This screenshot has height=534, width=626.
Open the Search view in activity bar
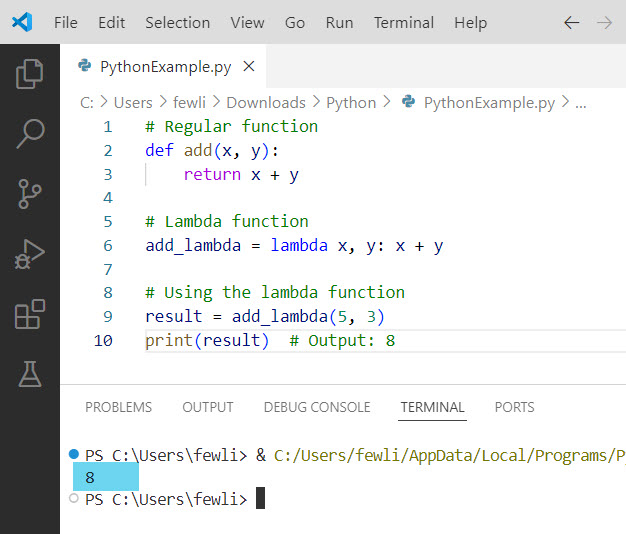(30, 134)
